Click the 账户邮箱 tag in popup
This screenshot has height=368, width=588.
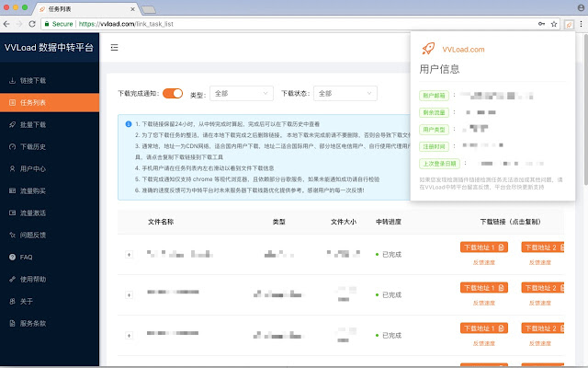point(434,96)
